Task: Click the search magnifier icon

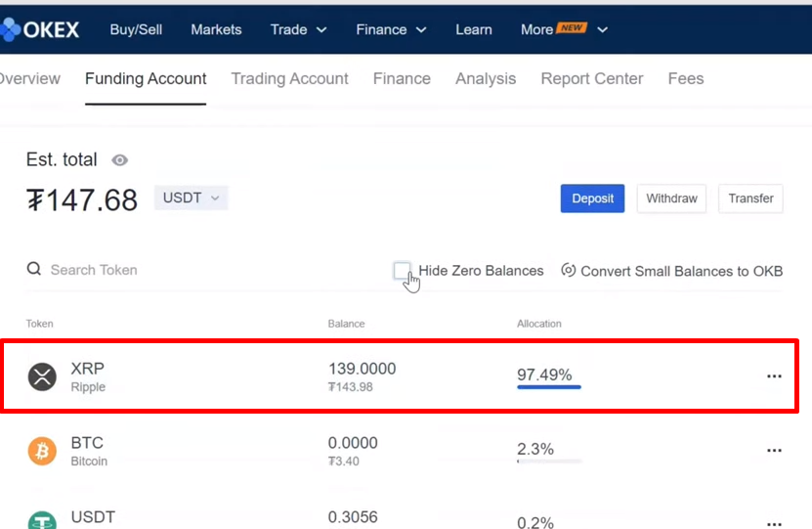Action: coord(34,269)
